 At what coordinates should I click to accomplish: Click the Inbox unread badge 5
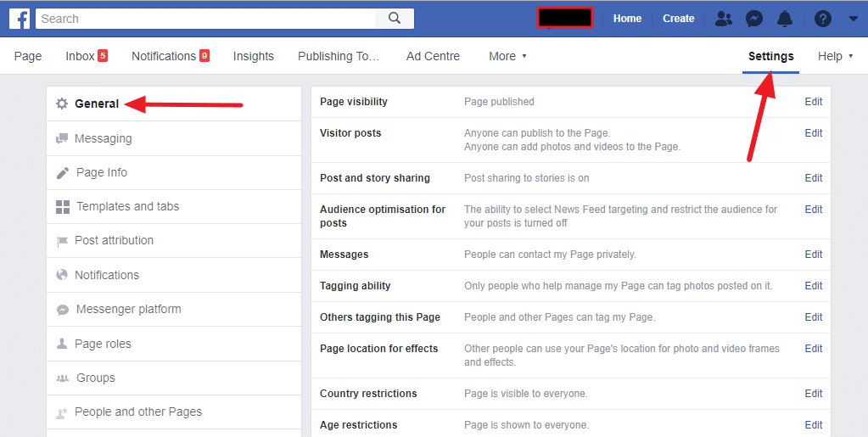[x=103, y=55]
